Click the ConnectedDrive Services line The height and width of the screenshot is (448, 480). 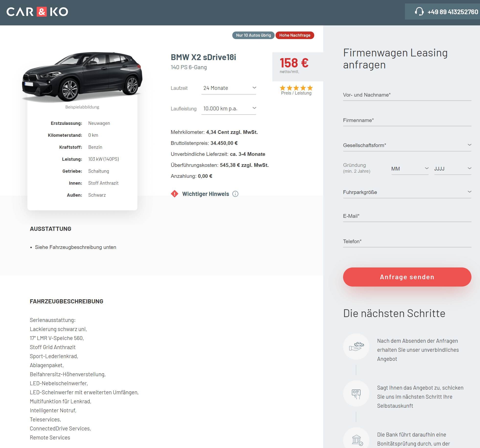60,428
